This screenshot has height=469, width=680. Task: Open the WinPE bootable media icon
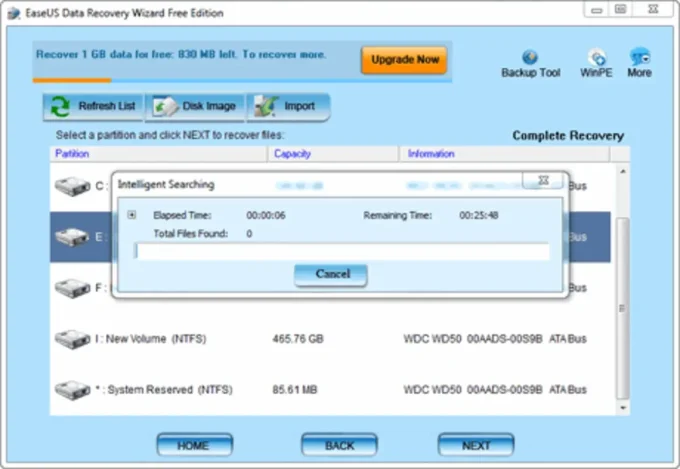pyautogui.click(x=597, y=58)
